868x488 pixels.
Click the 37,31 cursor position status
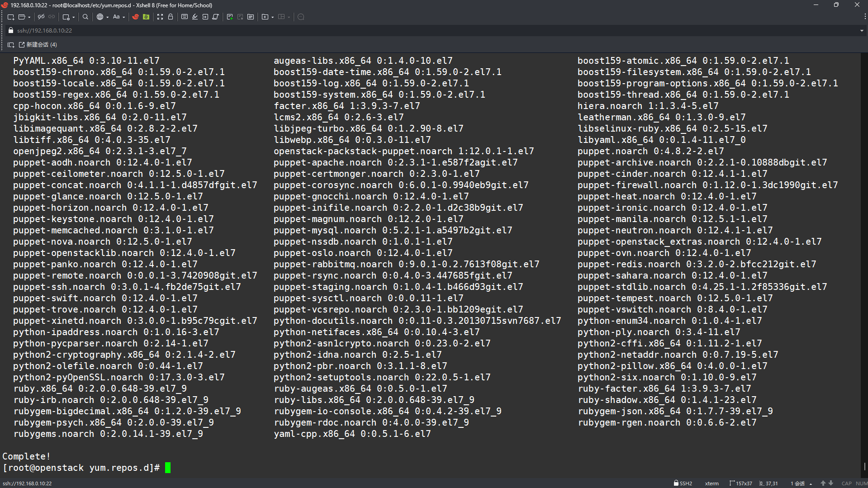click(x=768, y=483)
